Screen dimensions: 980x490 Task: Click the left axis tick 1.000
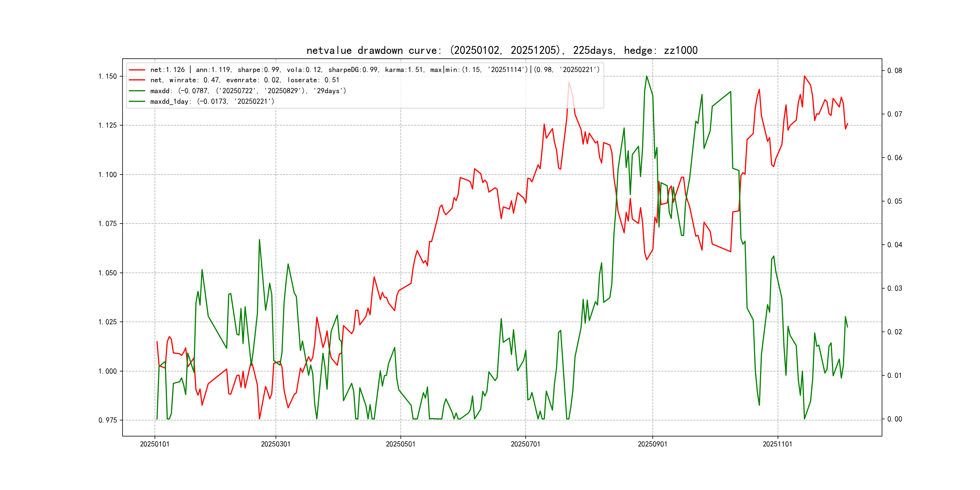(108, 371)
